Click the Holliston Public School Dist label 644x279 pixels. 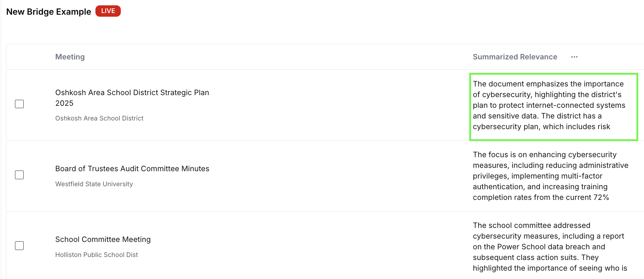click(x=96, y=255)
